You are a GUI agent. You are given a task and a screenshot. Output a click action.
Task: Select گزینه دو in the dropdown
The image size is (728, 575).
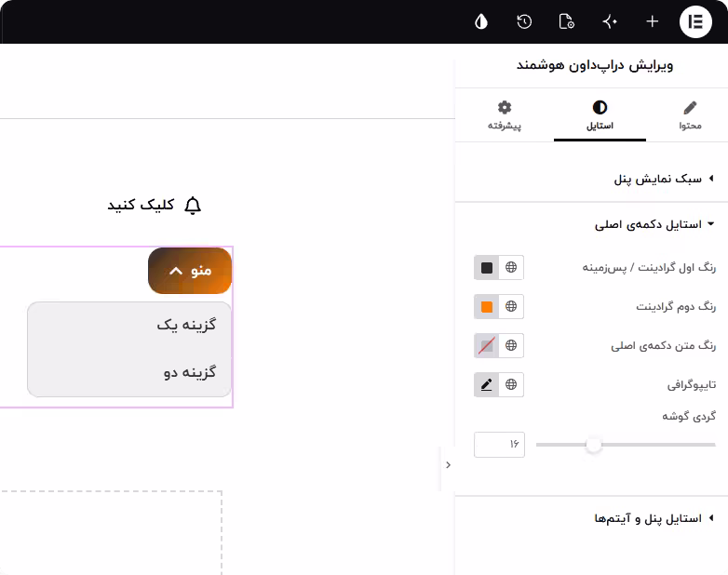coord(189,373)
